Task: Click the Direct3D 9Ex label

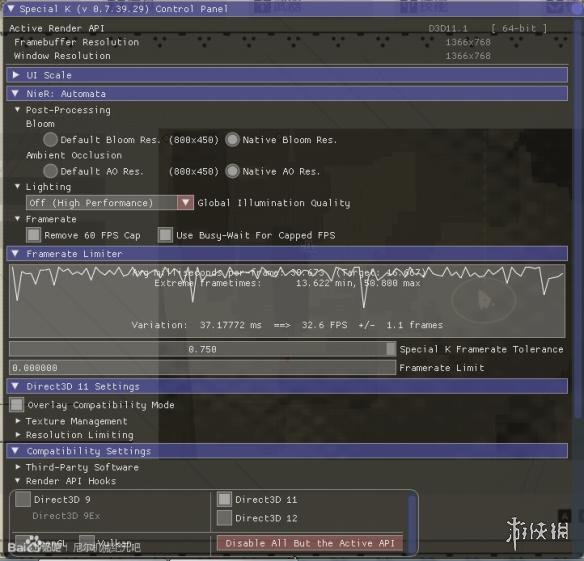Action: pos(66,516)
